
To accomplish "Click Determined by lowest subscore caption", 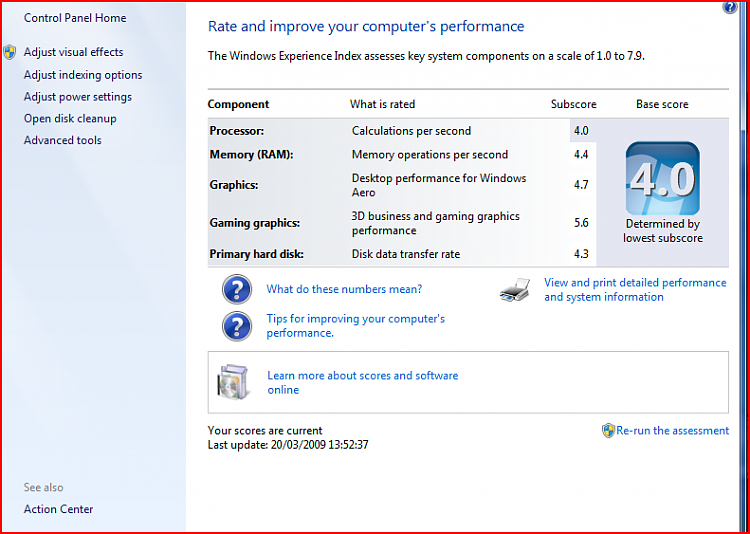I will click(662, 231).
